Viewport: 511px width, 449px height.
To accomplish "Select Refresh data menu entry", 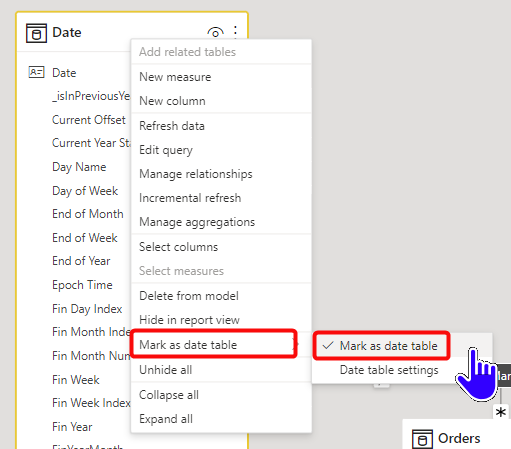I will point(221,126).
